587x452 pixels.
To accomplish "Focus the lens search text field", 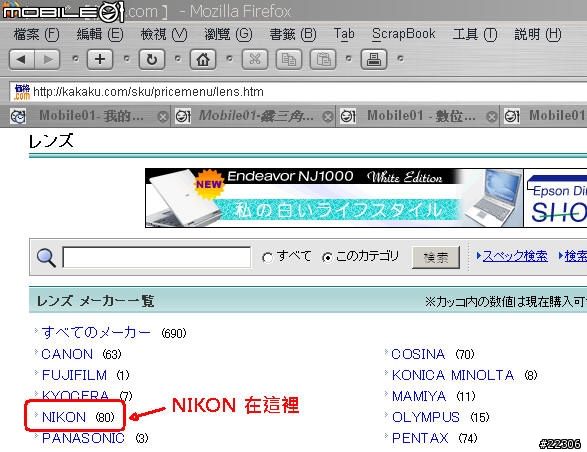I will 156,257.
